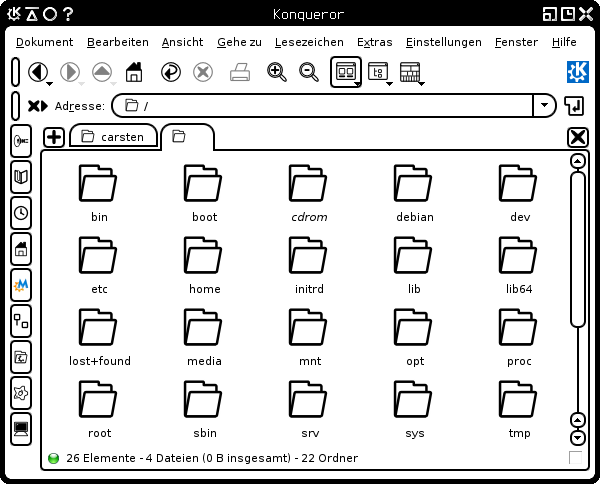Select the icon view mode button
600x484 pixels.
[346, 72]
